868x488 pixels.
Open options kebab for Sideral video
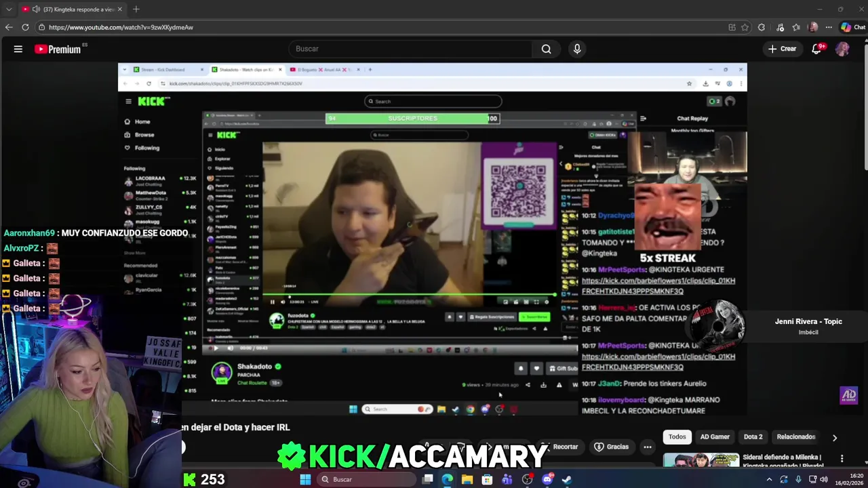click(x=842, y=458)
